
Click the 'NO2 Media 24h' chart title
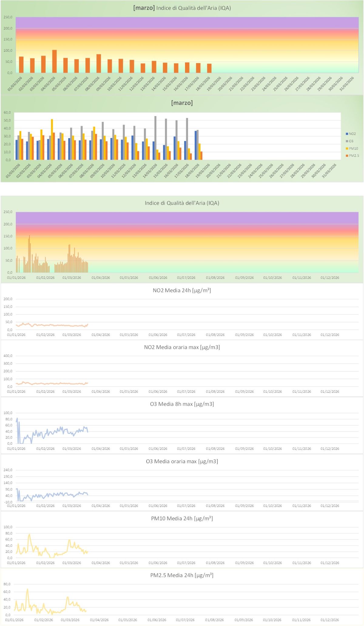point(182,290)
